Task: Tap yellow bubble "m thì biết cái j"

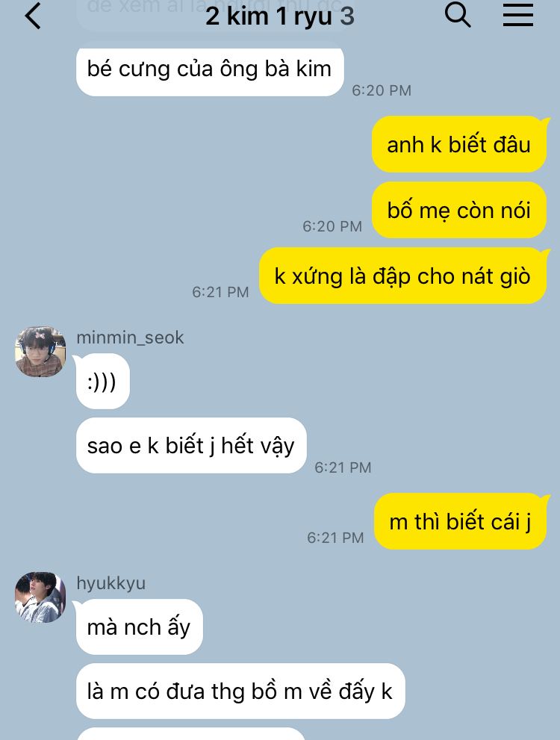Action: tap(460, 521)
